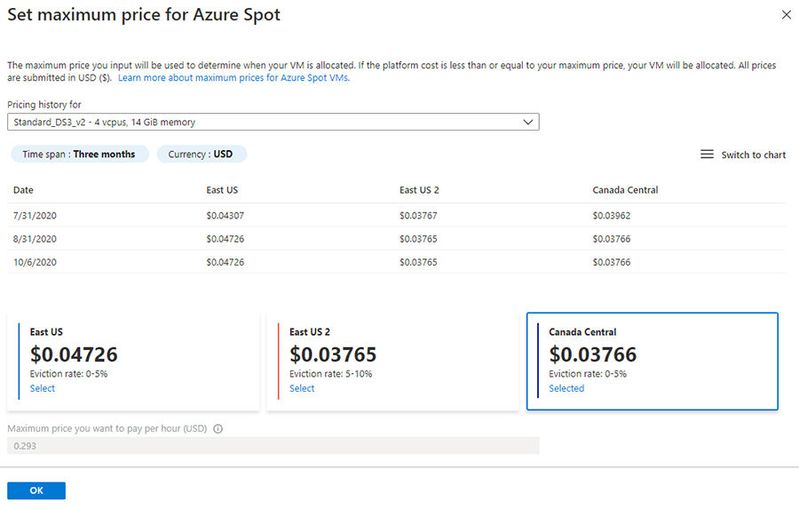Open the Pricing history VM size dropdown
The width and height of the screenshot is (799, 509).
coord(273,122)
